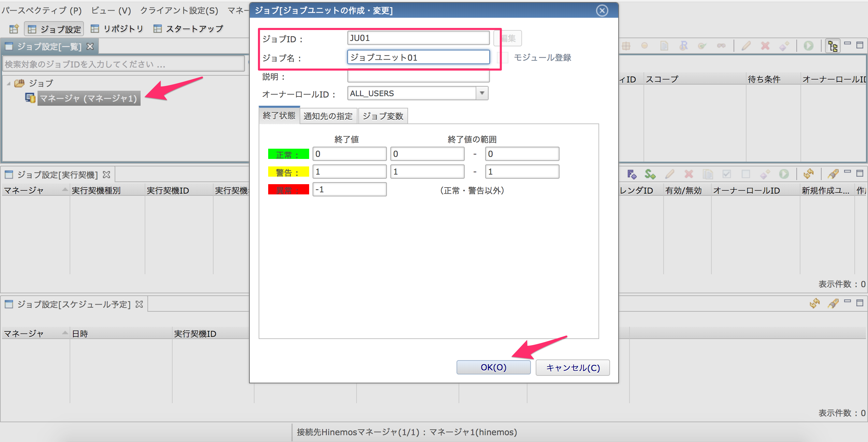Toggle the モジュール登録 checkbox
Viewport: 868px width, 442px height.
(x=504, y=58)
